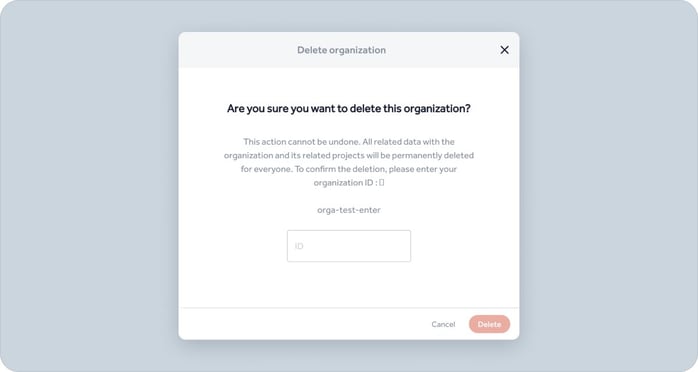Click the grey backdrop outside the dialog
Screen dimensions: 698x372
[x=89, y=186]
